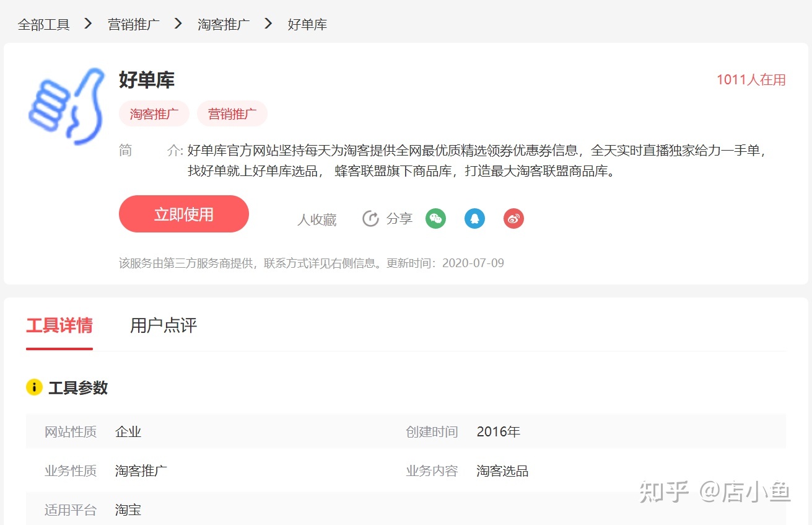Click the 好单库 title heading

point(147,79)
